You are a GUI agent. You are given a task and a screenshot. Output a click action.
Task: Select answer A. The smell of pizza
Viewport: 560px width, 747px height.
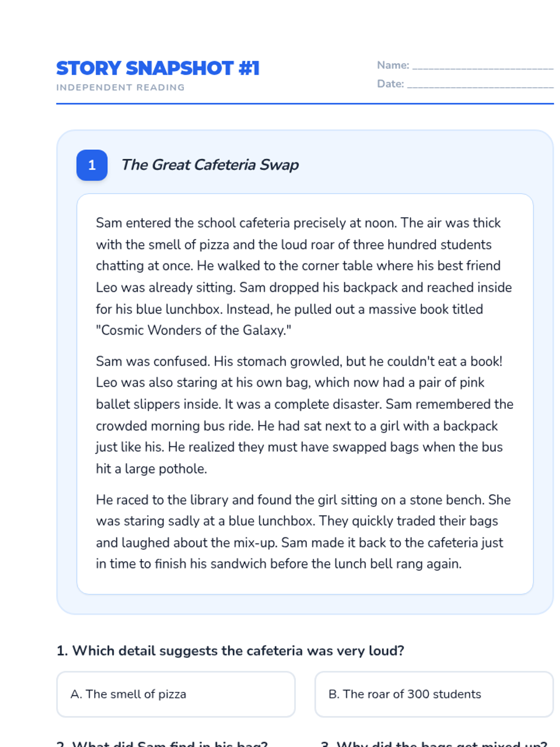pyautogui.click(x=176, y=694)
